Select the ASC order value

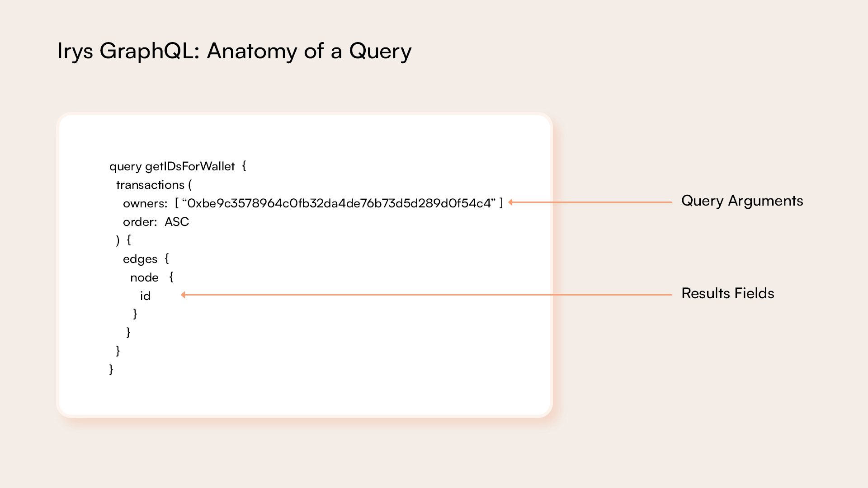click(x=177, y=222)
